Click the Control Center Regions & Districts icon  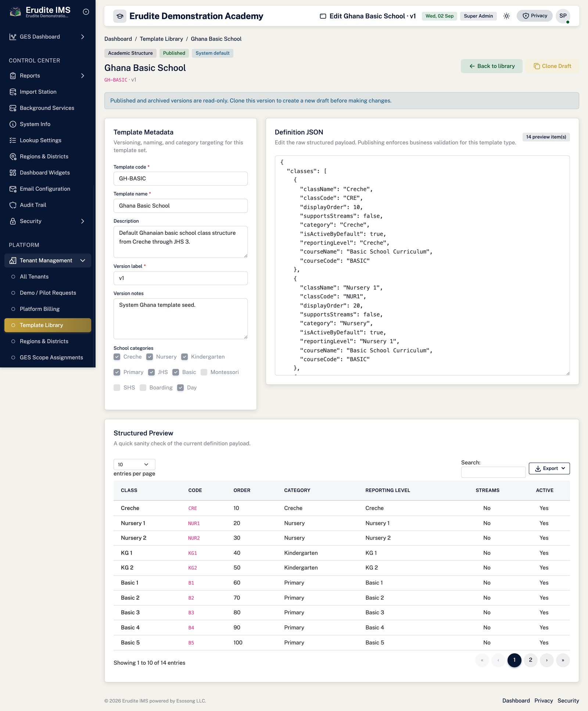13,157
